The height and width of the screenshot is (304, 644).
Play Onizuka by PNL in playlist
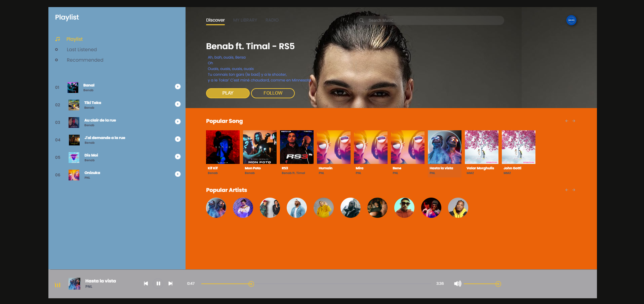(178, 174)
